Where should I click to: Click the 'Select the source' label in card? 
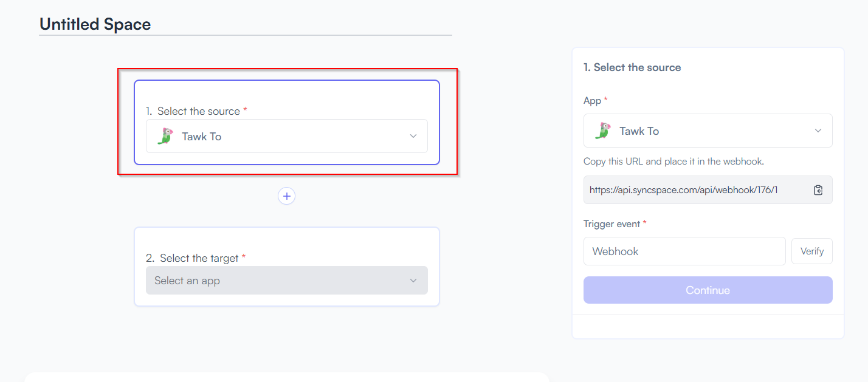(x=199, y=111)
